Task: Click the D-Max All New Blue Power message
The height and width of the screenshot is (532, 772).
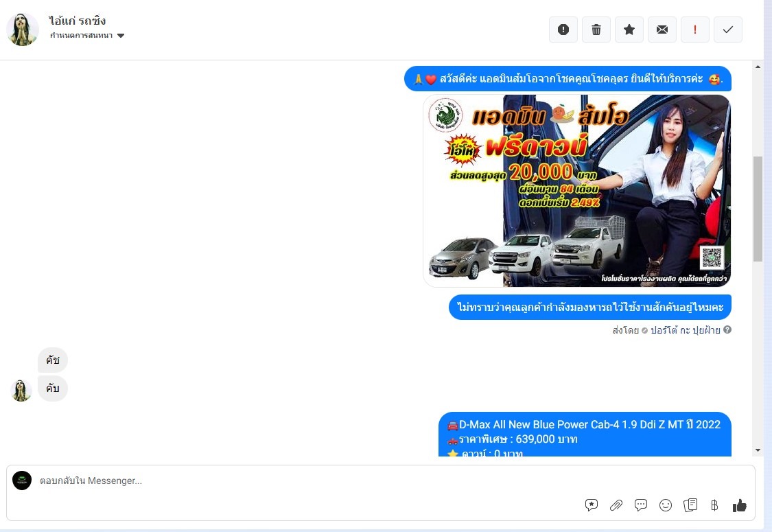Action: click(585, 435)
